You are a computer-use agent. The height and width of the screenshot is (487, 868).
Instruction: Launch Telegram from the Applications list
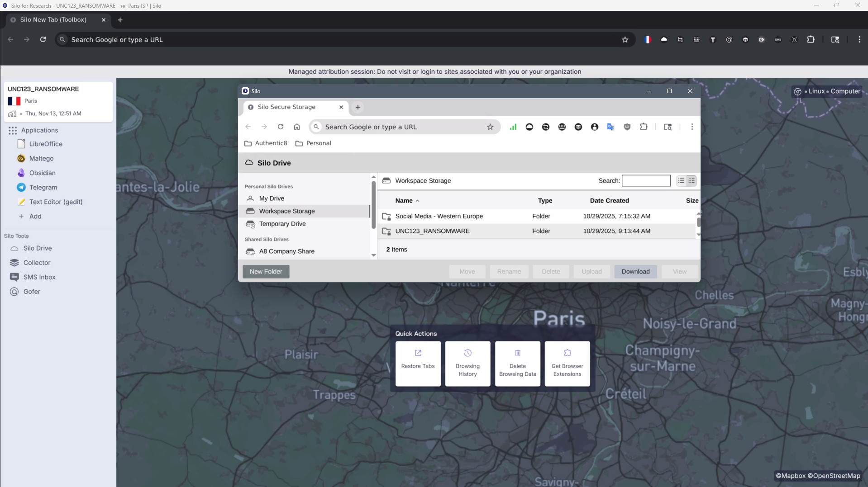(x=43, y=187)
